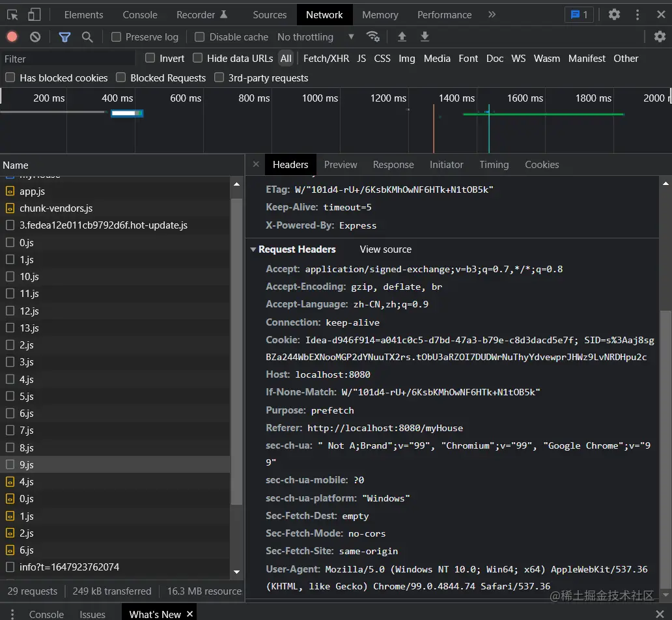The height and width of the screenshot is (620, 672).
Task: Collapse the Request Headers section
Action: pyautogui.click(x=253, y=249)
